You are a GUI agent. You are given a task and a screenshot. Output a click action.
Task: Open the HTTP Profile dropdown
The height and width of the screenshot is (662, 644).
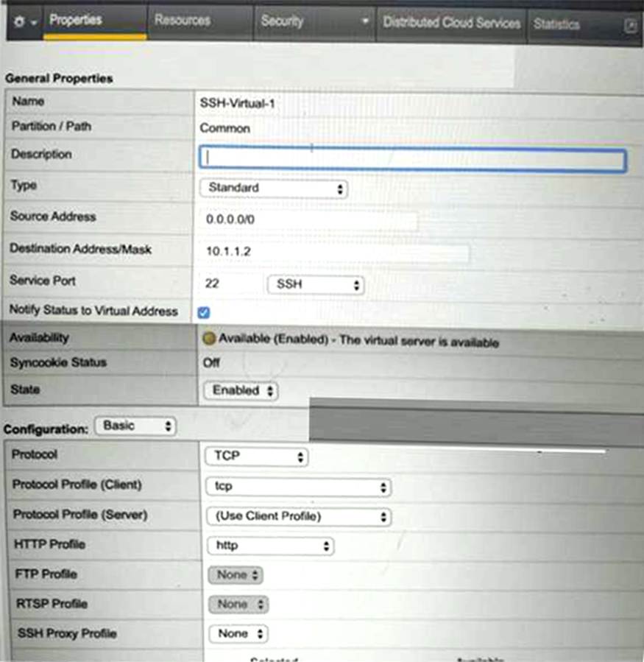click(x=269, y=546)
